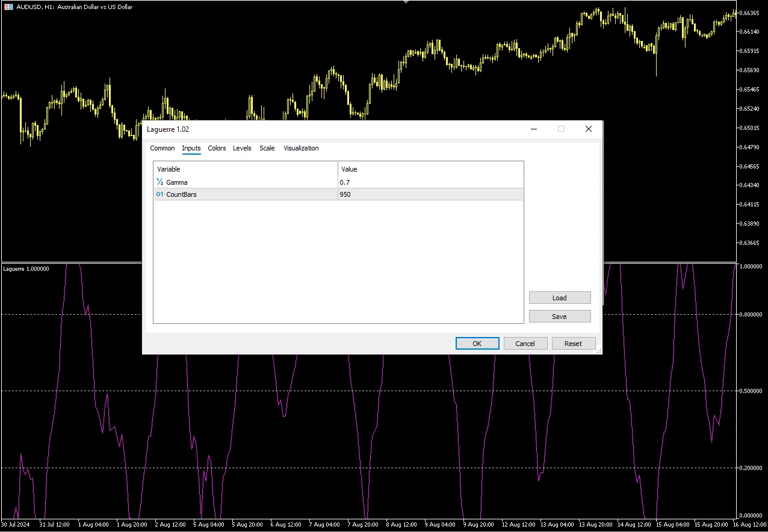Click the 0.66365 price scale label

(x=751, y=13)
